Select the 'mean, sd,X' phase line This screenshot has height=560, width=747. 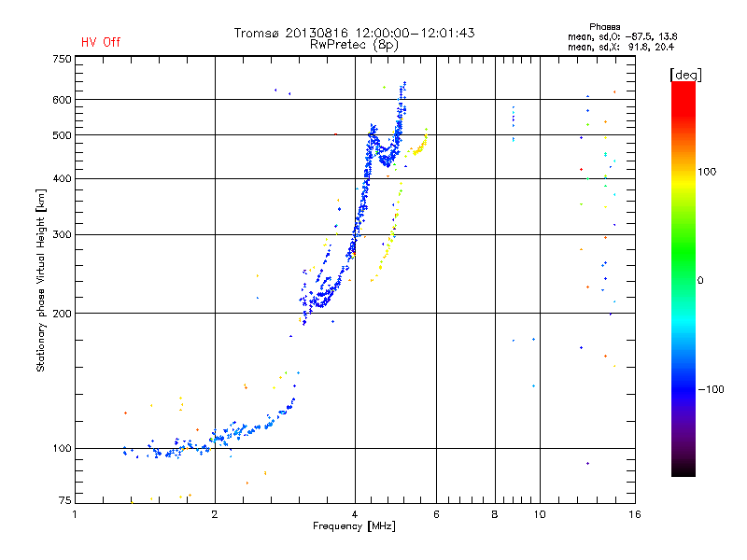[x=621, y=47]
